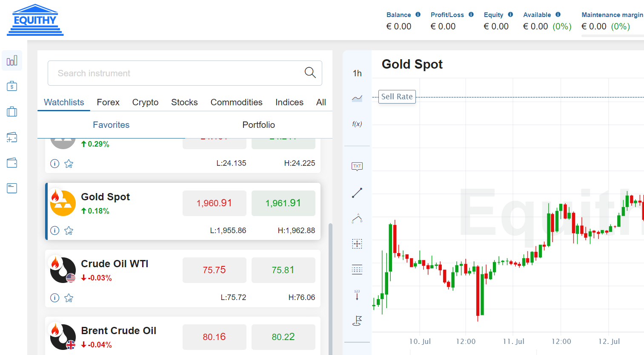This screenshot has height=355, width=644.
Task: Click the Sell Rate chart label
Action: click(x=397, y=97)
